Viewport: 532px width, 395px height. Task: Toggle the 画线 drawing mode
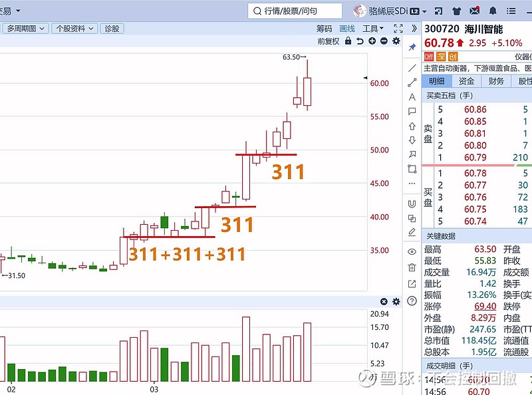(x=347, y=29)
